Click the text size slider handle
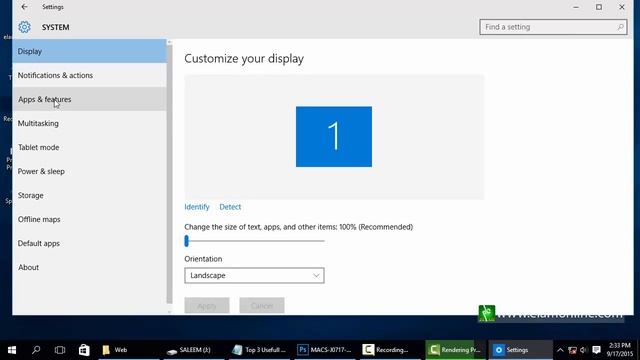 coord(187,241)
